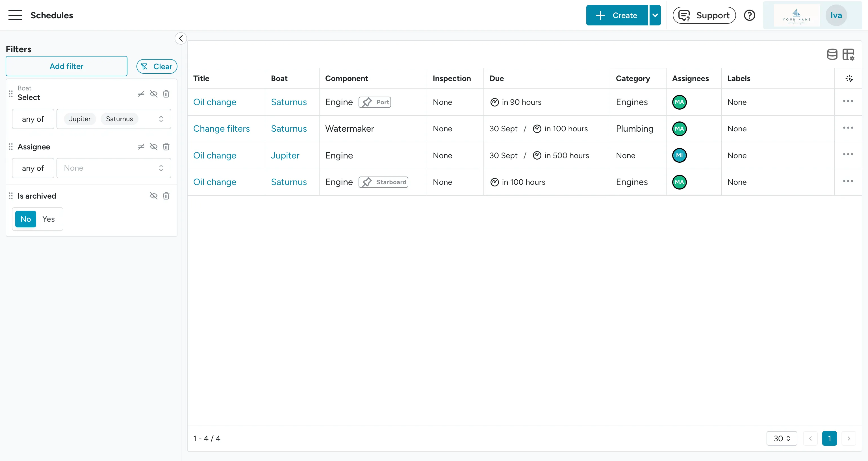Click the database view icon above the table
This screenshot has height=461, width=868.
pyautogui.click(x=832, y=54)
